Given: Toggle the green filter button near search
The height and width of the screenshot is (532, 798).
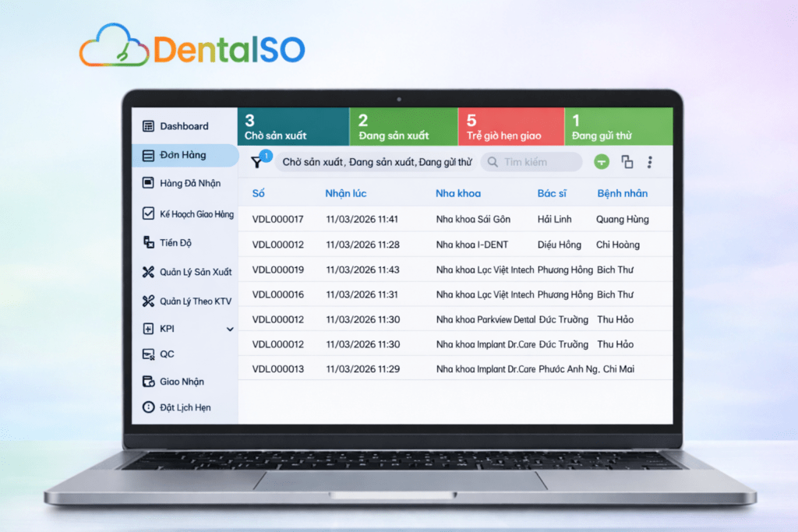Looking at the screenshot, I should (x=600, y=162).
